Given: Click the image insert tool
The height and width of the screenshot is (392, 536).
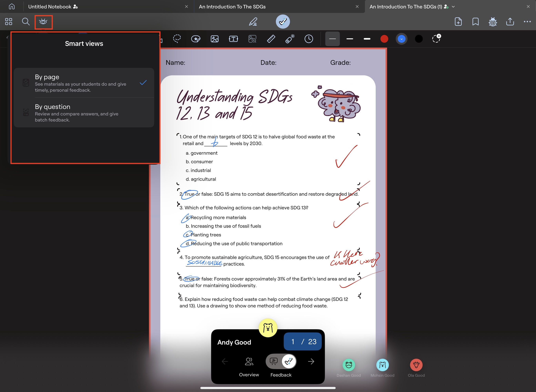Looking at the screenshot, I should (x=214, y=39).
